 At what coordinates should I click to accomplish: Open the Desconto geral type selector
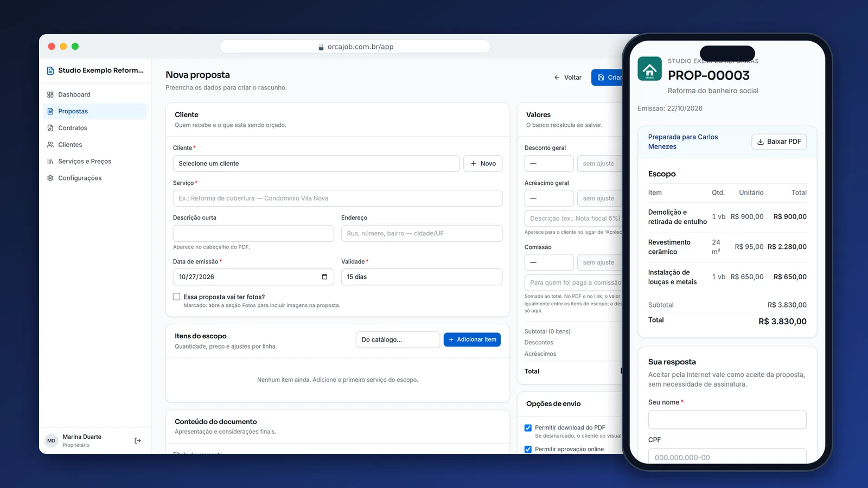click(x=549, y=164)
